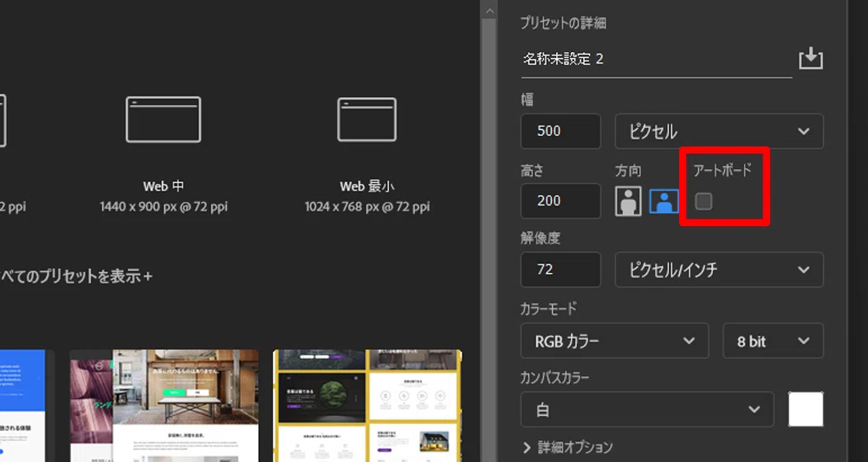Select landscape orientation icon

tap(664, 201)
